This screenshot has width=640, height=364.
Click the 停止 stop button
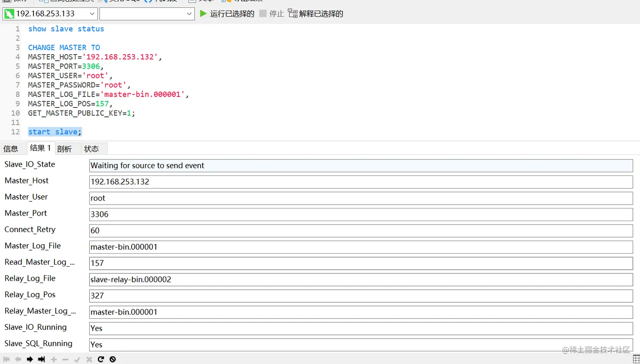[x=272, y=14]
